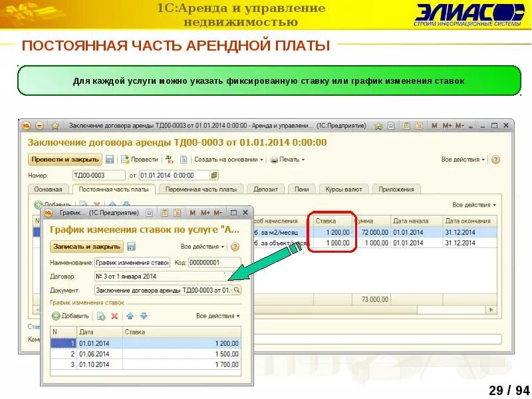Open 'Все действия' menu in main document toolbar
The height and width of the screenshot is (399, 532).
pos(463,160)
